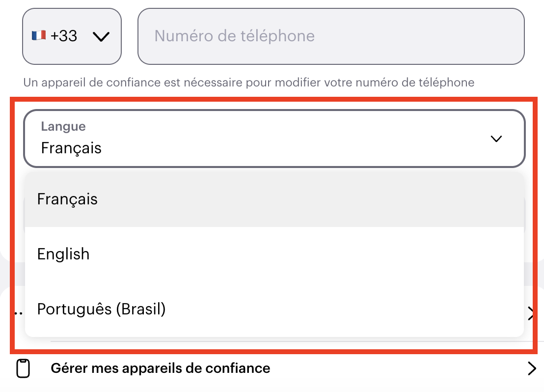Pick Português (Brasil) as language
The height and width of the screenshot is (392, 544).
[101, 309]
